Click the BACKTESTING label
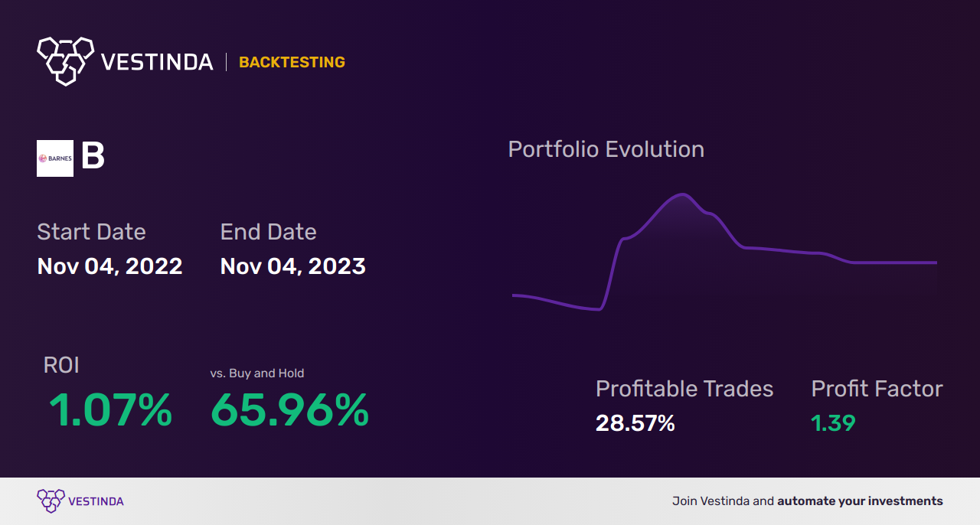Screen dimensions: 980x525 coord(292,62)
